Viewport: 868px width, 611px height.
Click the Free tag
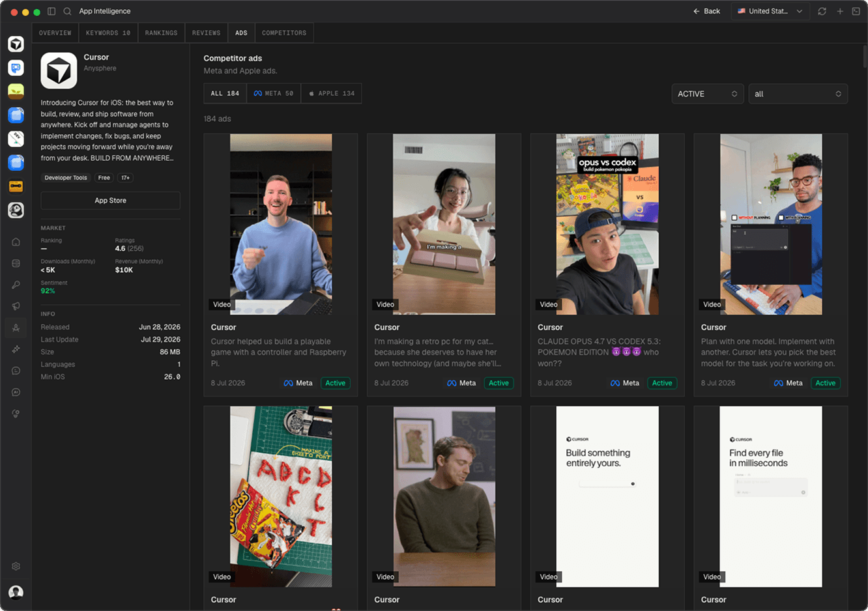pos(104,178)
